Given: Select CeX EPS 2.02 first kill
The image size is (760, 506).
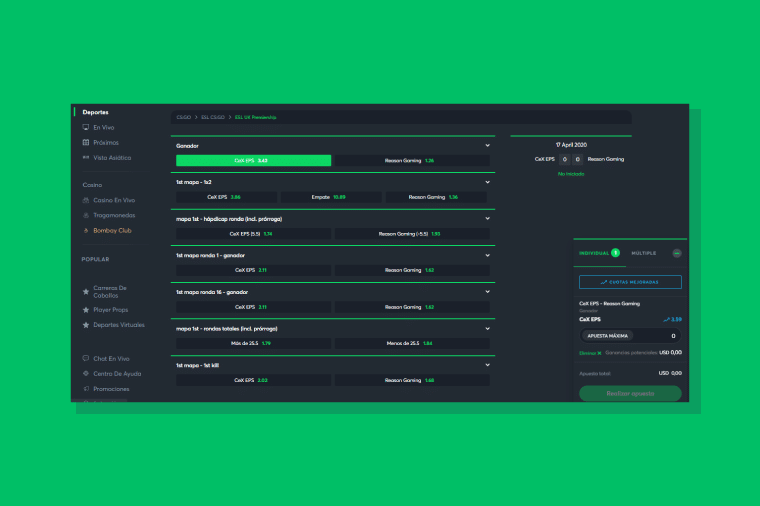Looking at the screenshot, I should click(x=253, y=380).
